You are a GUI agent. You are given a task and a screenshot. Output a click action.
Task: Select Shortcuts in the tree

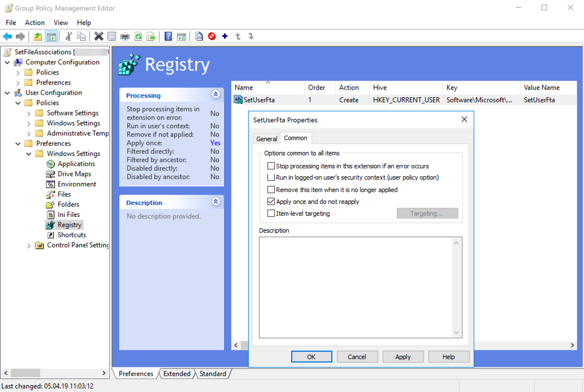click(71, 235)
